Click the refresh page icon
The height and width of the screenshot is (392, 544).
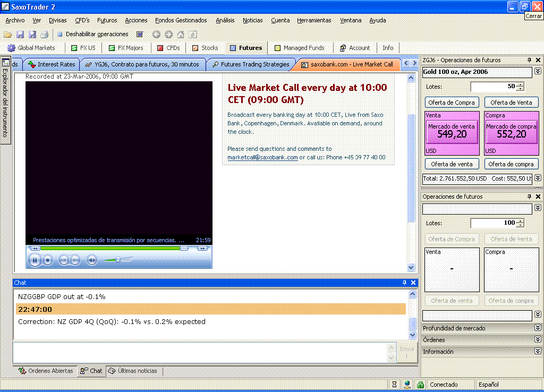coord(193,34)
